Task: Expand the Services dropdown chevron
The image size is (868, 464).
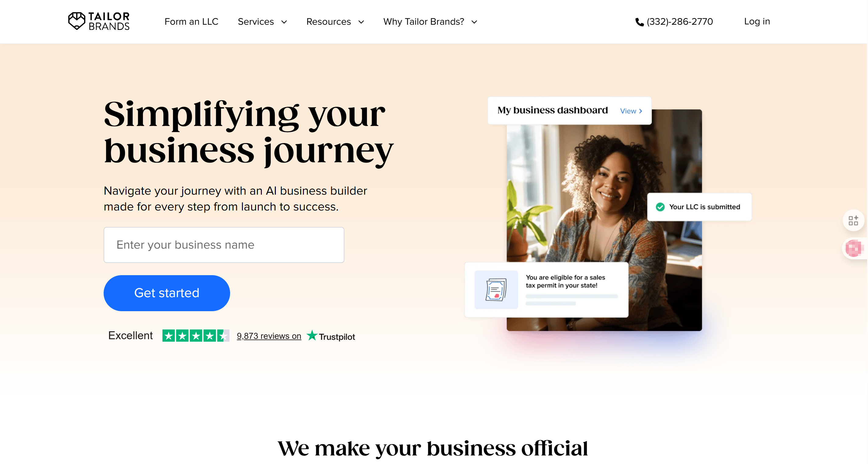Action: [x=284, y=22]
